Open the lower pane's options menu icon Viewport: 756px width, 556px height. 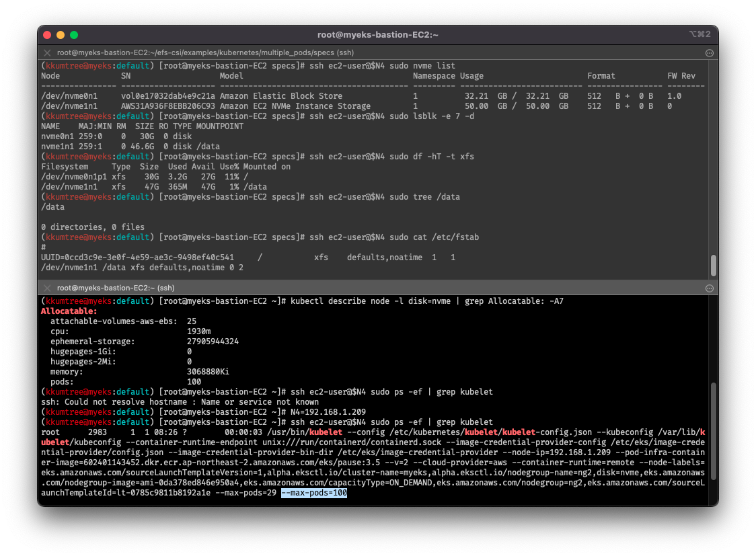[x=709, y=288]
